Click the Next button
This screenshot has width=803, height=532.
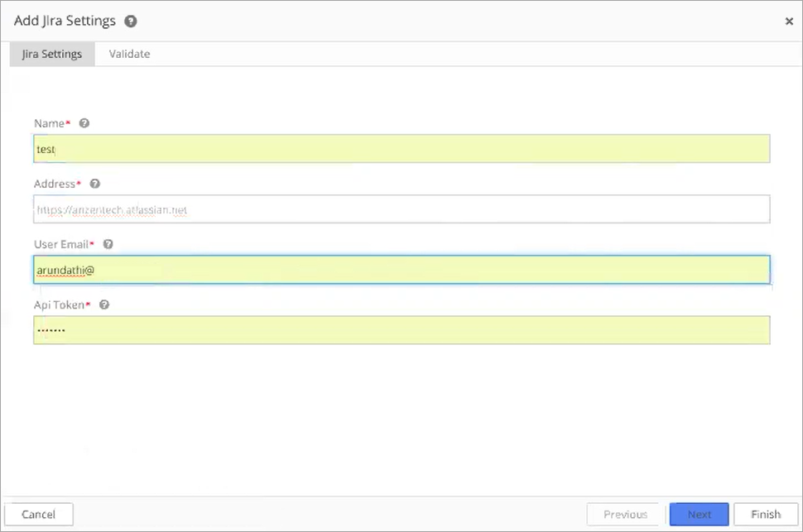coord(699,514)
